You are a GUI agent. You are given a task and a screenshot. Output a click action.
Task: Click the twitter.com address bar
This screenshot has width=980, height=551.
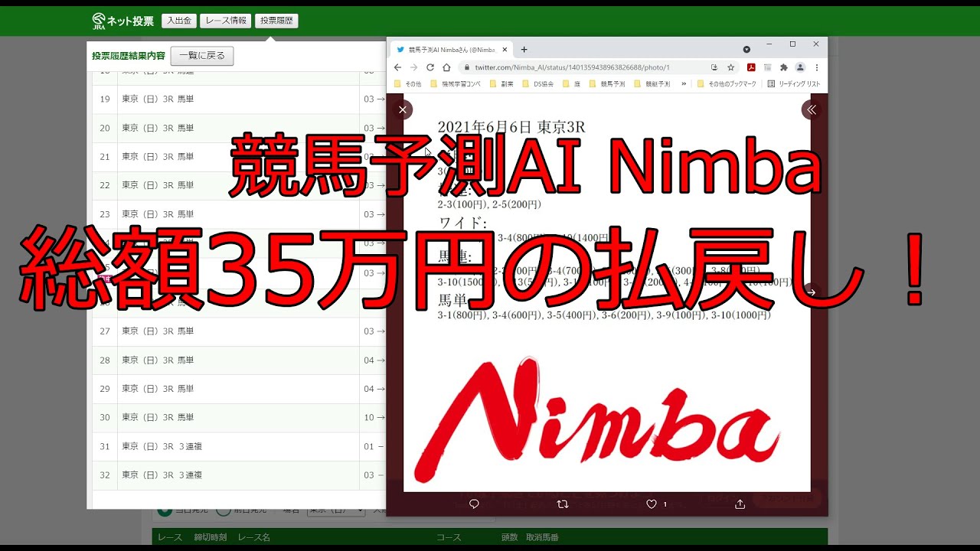point(582,67)
